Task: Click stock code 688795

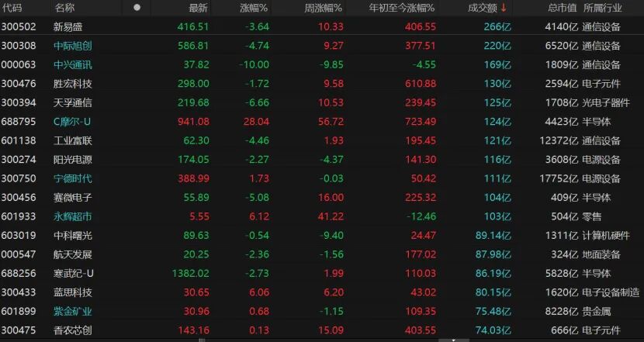Action: (x=19, y=122)
